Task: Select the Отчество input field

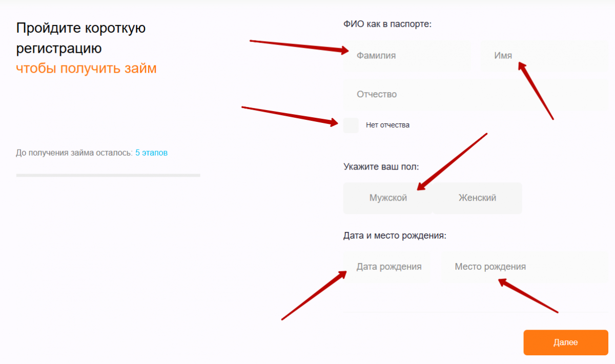Action: coord(476,94)
